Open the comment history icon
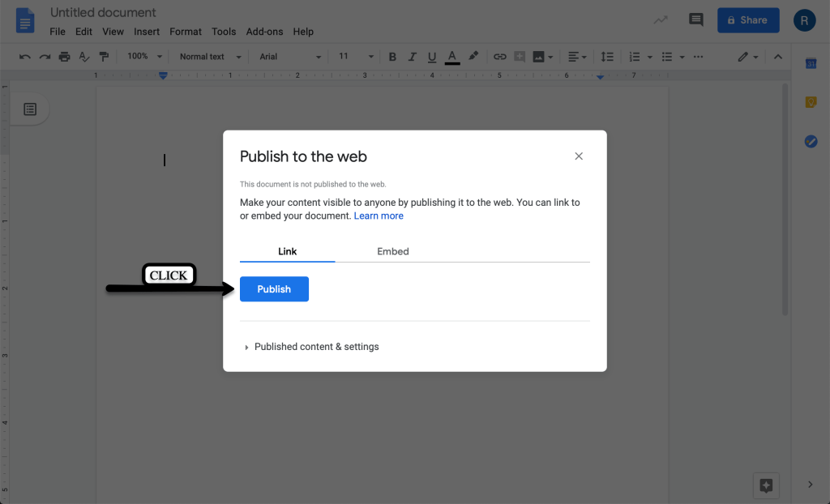The height and width of the screenshot is (504, 830). pyautogui.click(x=695, y=20)
